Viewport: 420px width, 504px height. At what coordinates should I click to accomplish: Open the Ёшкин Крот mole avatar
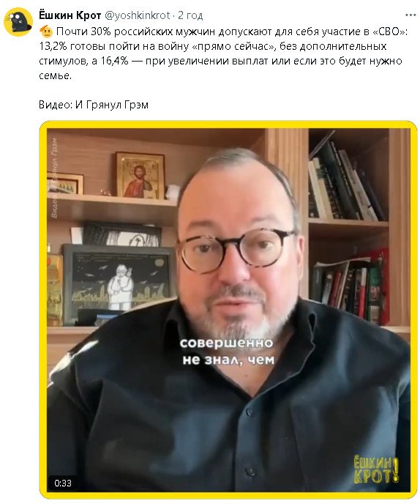click(18, 22)
